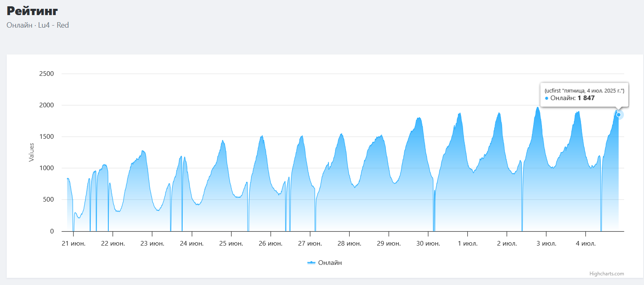
Task: Select the '3 июл.' x-axis label
Action: point(547,244)
